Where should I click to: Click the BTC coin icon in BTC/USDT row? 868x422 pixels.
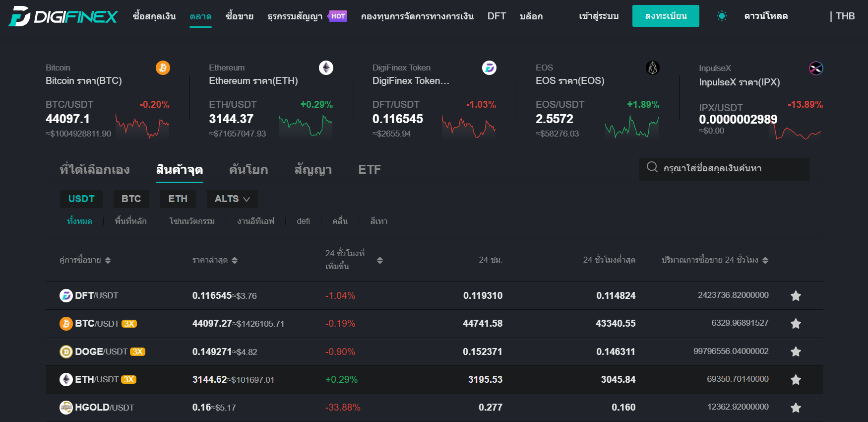pos(66,324)
